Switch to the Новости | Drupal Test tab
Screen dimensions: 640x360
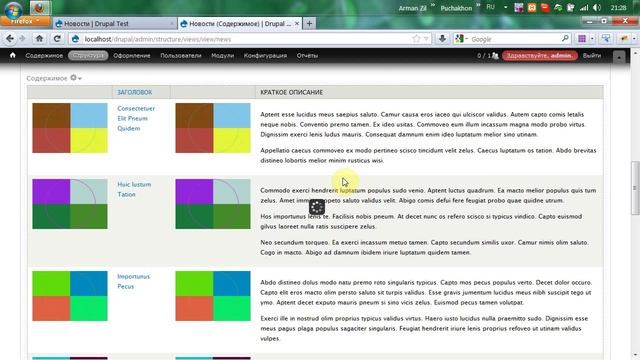pos(114,24)
